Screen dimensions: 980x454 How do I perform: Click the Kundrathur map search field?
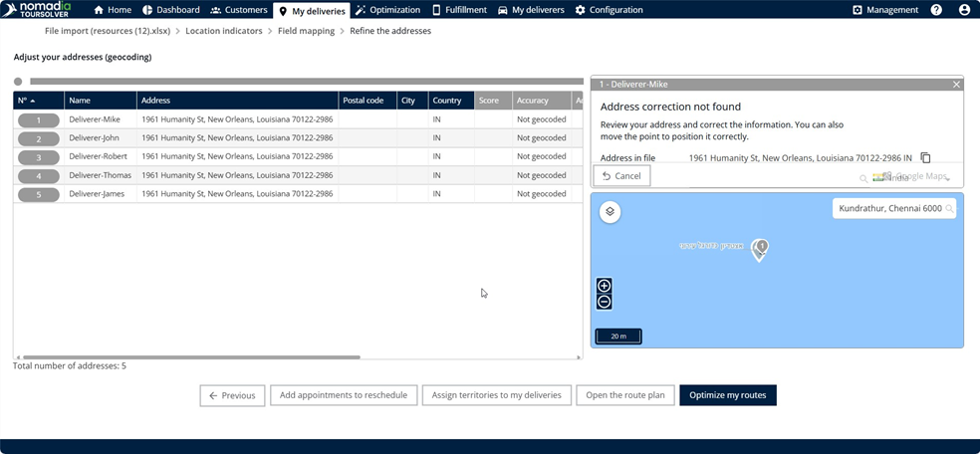point(886,209)
